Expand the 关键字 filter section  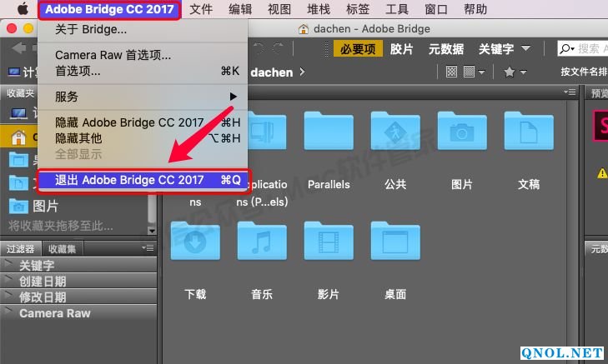[8, 265]
